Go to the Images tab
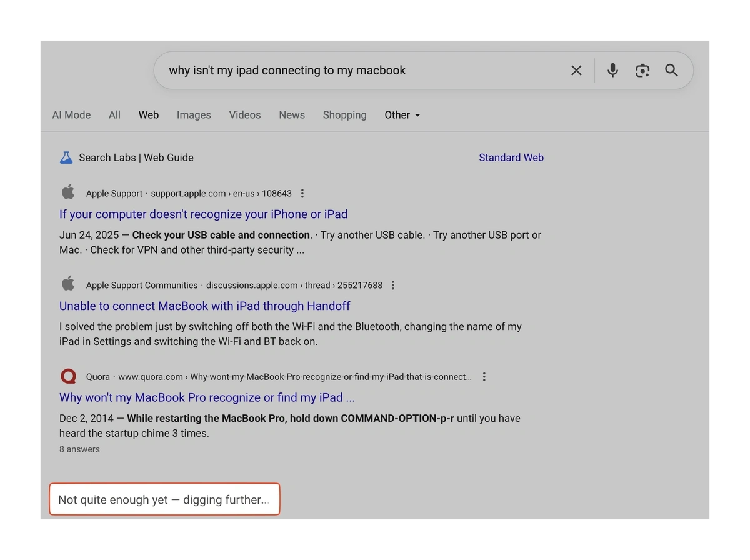Viewport: 750px width, 560px height. pos(194,115)
